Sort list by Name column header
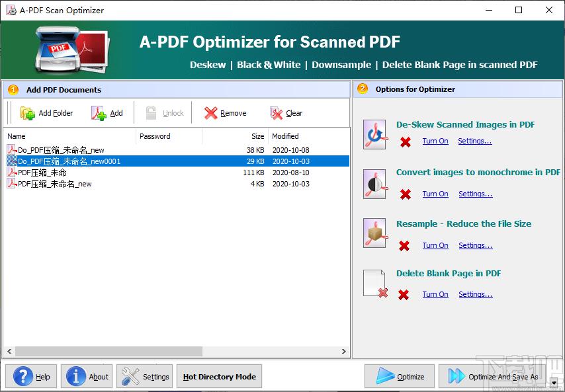This screenshot has width=565, height=392. pyautogui.click(x=70, y=136)
